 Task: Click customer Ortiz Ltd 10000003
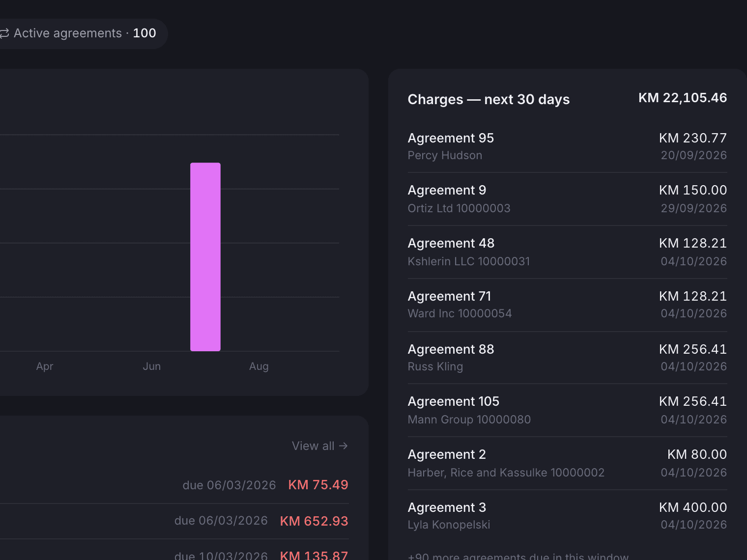click(459, 208)
